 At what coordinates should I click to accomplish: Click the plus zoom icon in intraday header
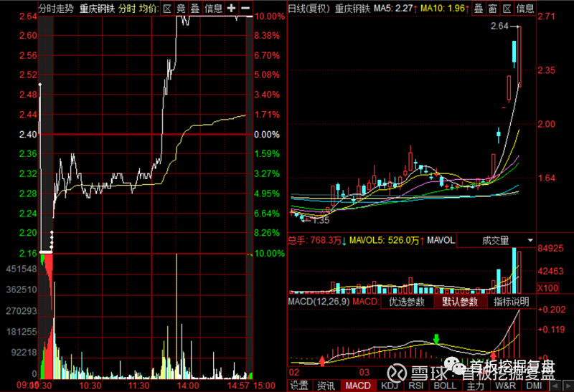pos(231,8)
